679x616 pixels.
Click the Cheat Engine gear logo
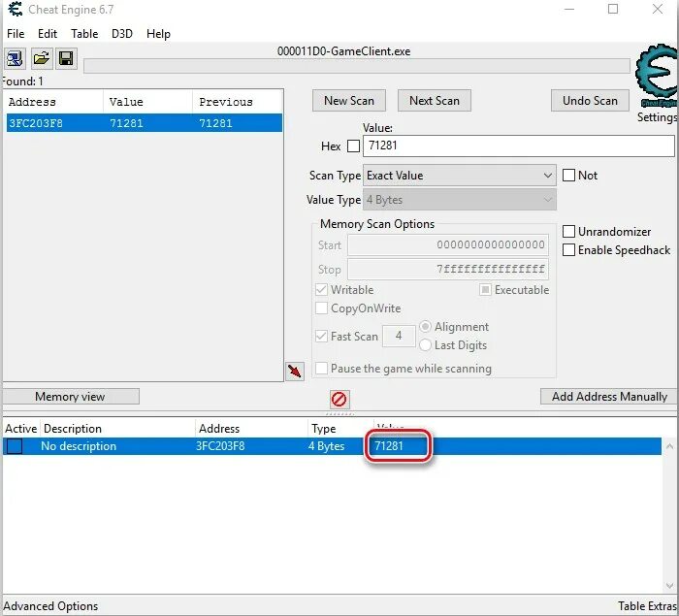pyautogui.click(x=657, y=76)
